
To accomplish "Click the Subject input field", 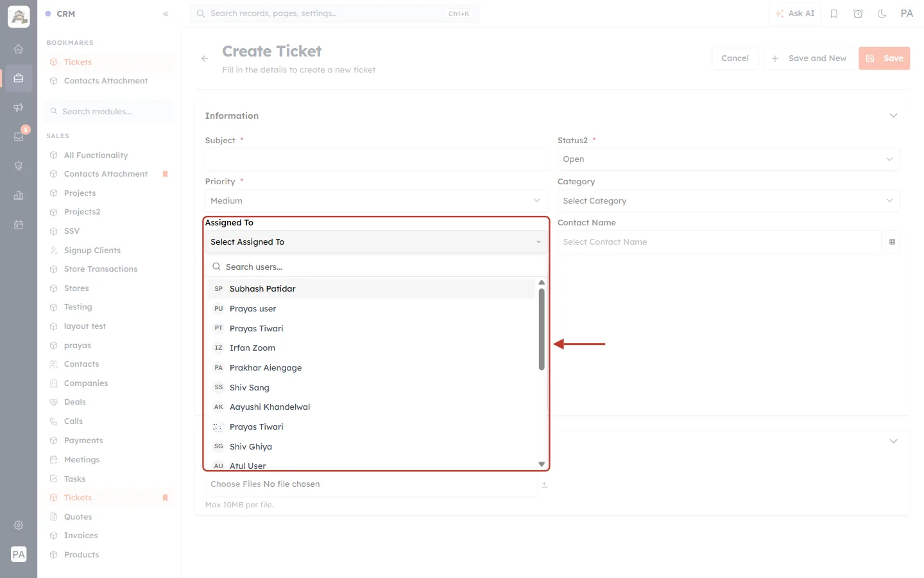I will [376, 159].
